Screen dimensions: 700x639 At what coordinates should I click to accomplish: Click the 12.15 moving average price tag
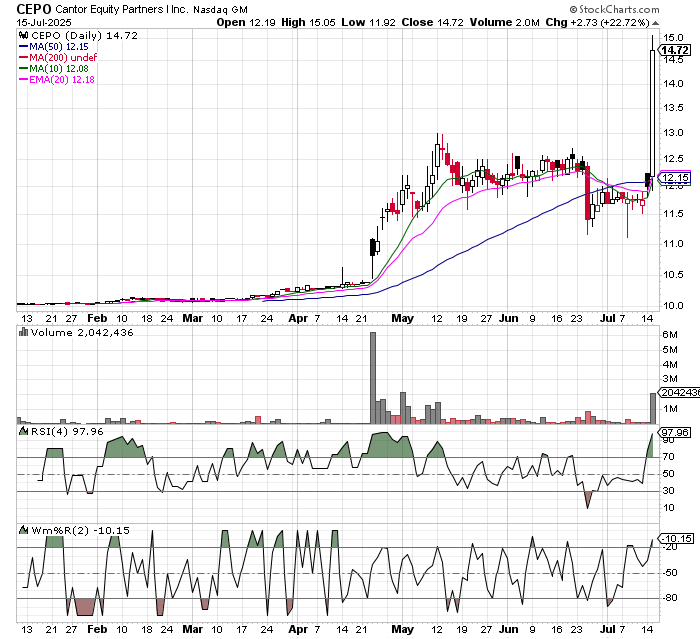point(675,177)
